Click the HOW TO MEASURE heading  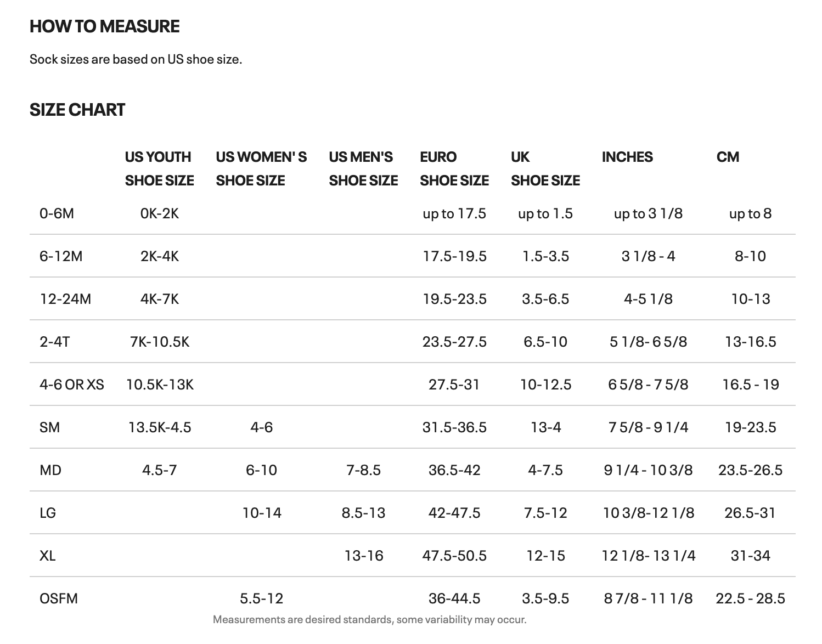point(104,26)
